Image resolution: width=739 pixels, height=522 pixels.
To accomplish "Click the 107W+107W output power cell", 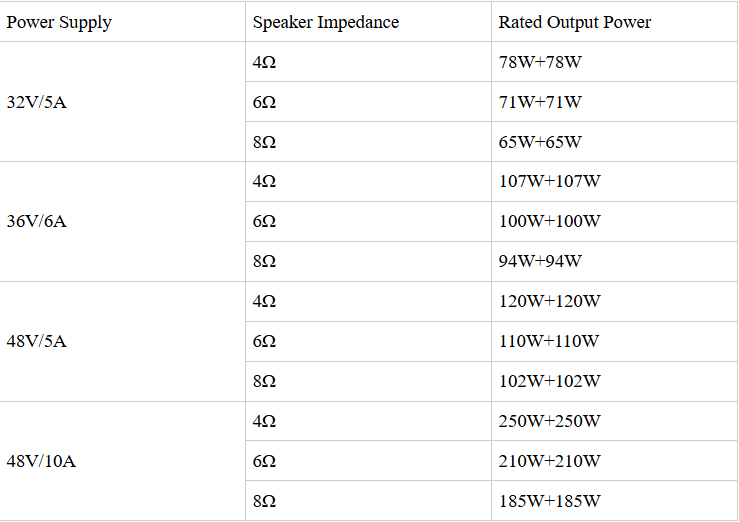I will (549, 182).
